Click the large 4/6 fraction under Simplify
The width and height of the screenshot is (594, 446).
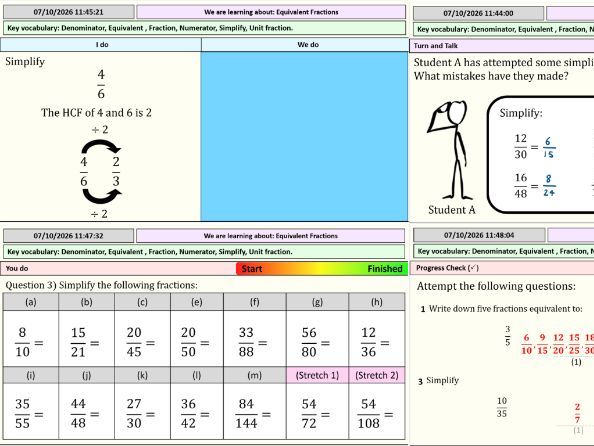(x=101, y=84)
